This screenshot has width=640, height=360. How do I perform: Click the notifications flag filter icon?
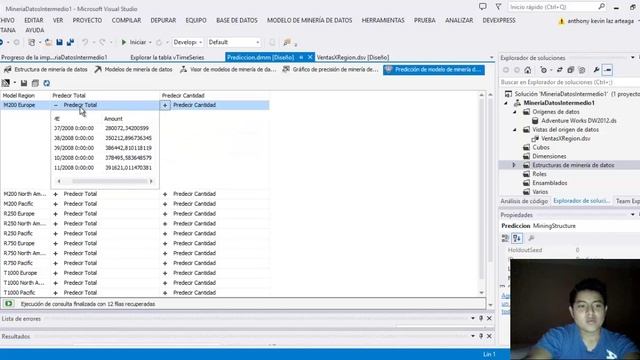[498, 7]
